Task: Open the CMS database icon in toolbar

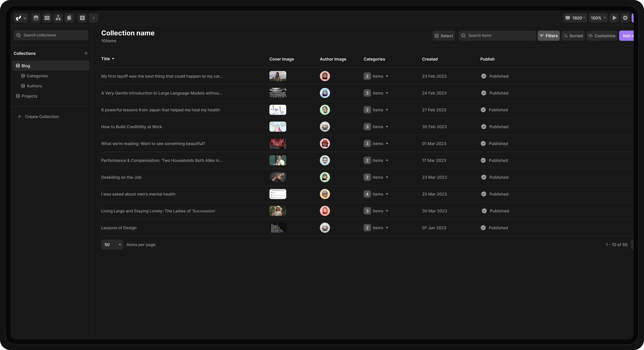Action: click(36, 18)
